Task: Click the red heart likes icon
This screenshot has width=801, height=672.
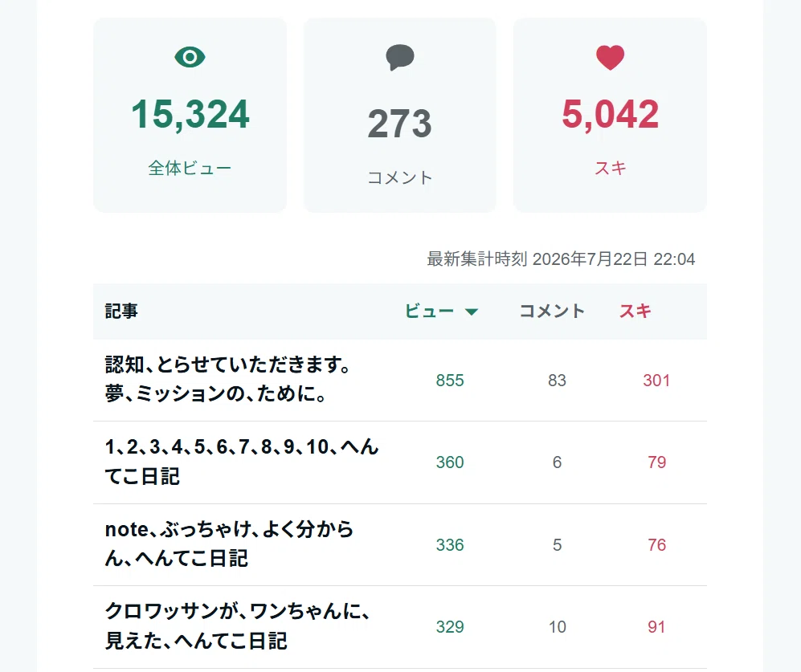Action: tap(610, 57)
